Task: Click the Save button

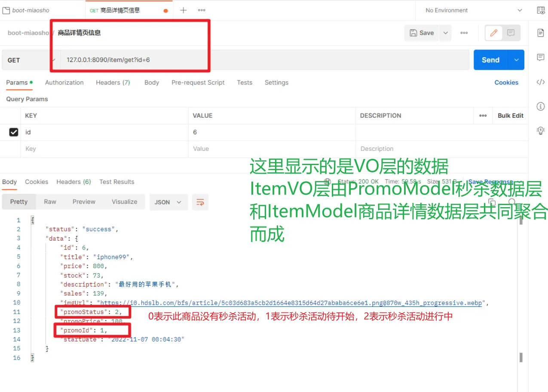Action: coord(422,33)
